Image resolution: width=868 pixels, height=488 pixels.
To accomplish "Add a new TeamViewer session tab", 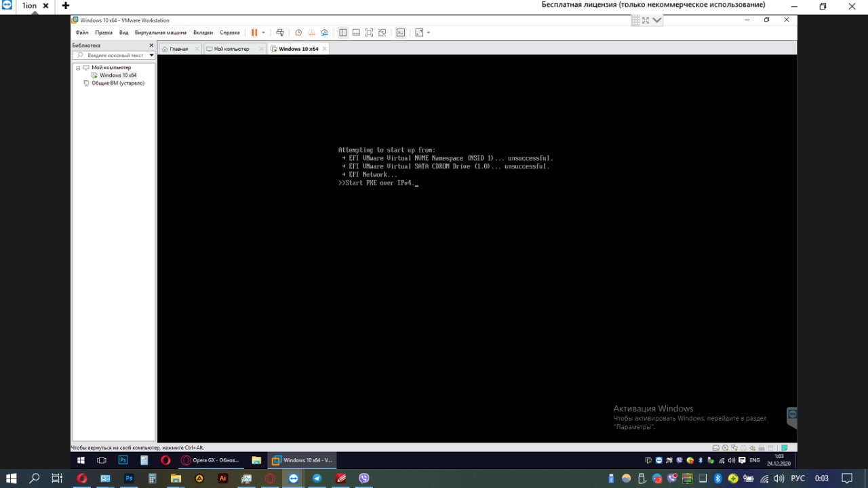I will [x=66, y=5].
